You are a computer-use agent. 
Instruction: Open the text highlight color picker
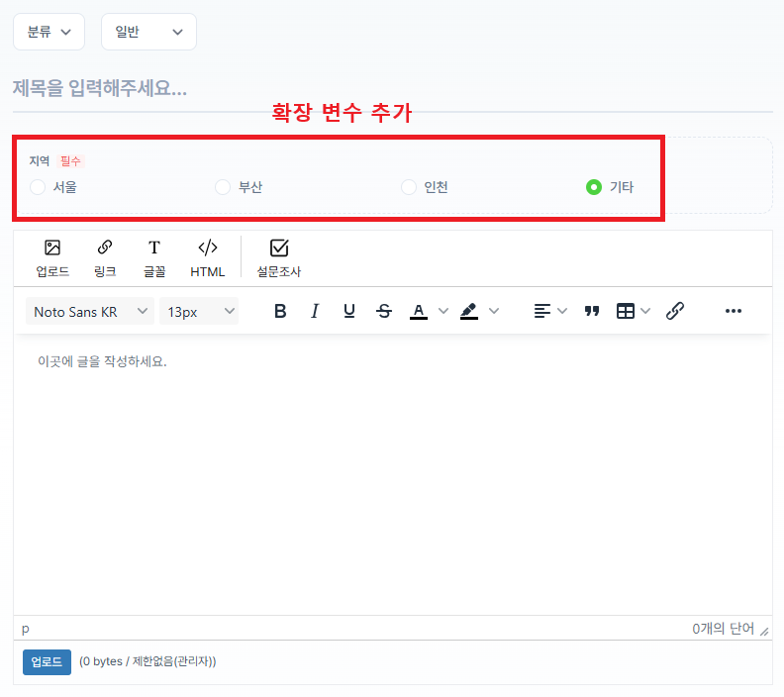click(x=470, y=311)
